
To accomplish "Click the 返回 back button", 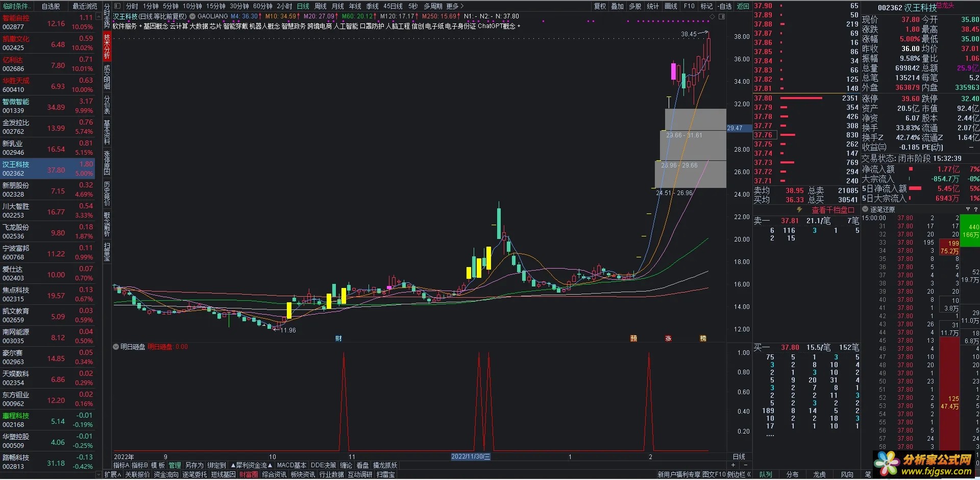I will coord(743,6).
